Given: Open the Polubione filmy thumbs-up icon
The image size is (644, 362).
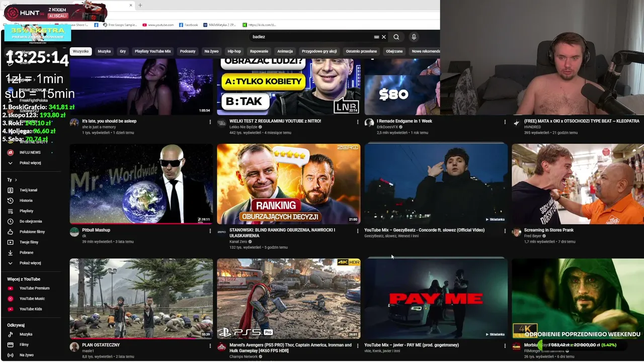Looking at the screenshot, I should 10,232.
